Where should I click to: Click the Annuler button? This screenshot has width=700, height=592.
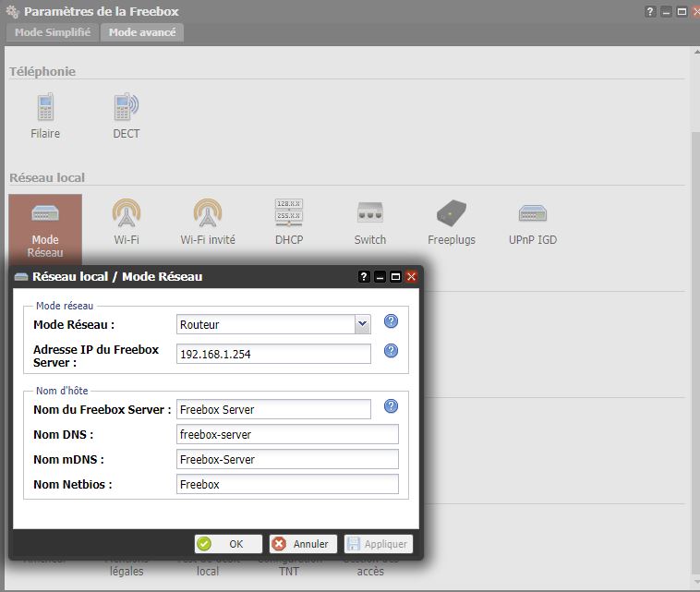(303, 544)
